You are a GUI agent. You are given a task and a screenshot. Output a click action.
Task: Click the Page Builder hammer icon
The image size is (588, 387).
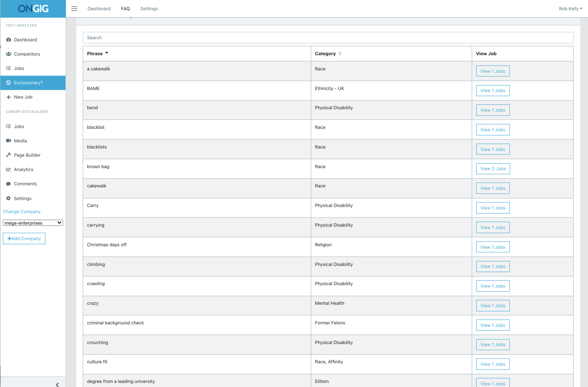[9, 155]
